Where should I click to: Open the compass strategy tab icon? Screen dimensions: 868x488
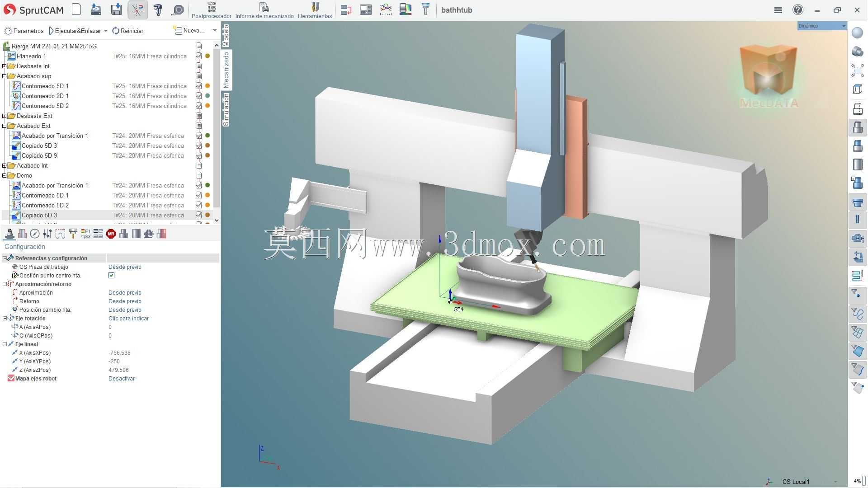(x=34, y=234)
